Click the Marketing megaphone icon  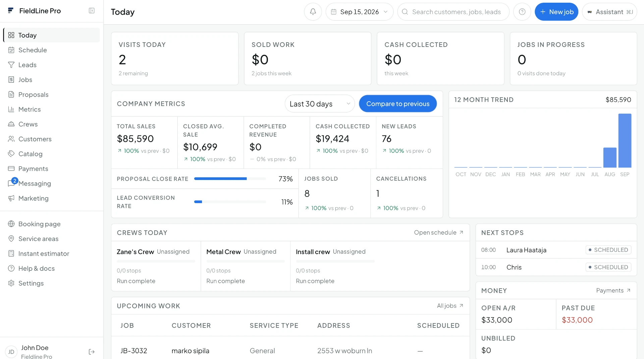[x=11, y=198]
